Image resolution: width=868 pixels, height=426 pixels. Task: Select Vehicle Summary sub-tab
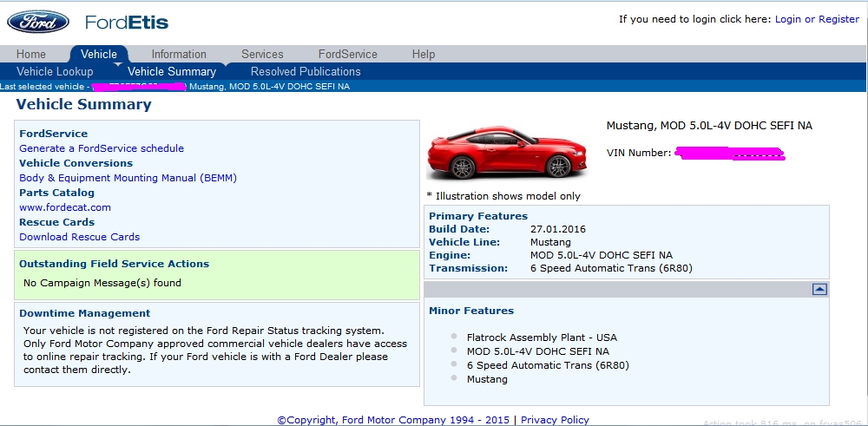pyautogui.click(x=172, y=71)
